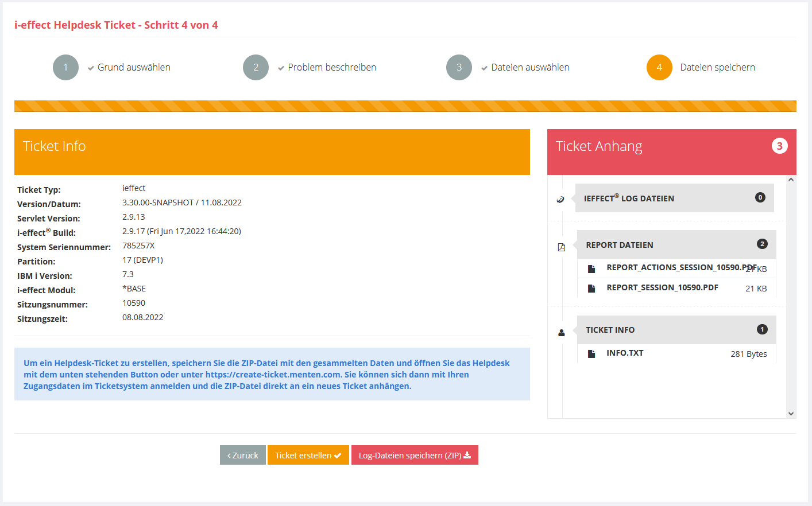
Task: Click the Ticket erstellen button
Action: tap(308, 456)
